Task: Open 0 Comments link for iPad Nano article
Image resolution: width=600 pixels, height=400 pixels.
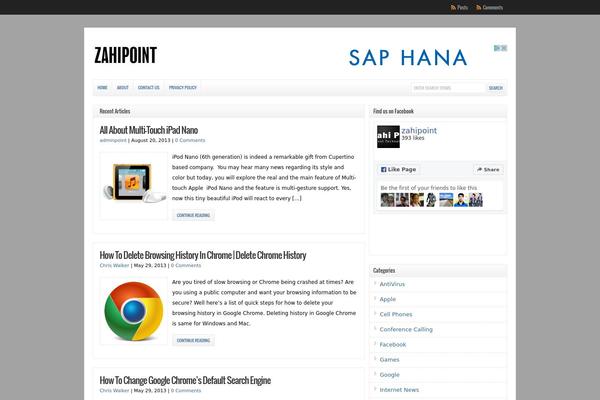Action: [190, 140]
